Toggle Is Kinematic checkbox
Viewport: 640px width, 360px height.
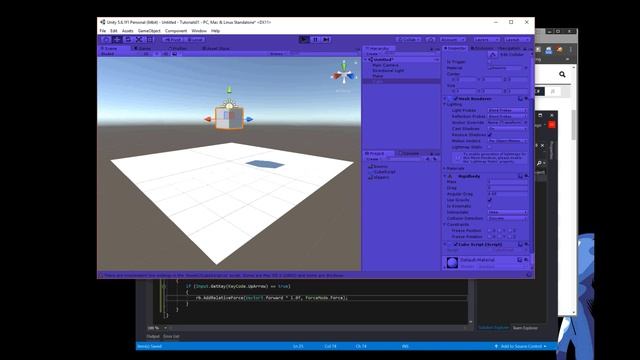(490, 206)
